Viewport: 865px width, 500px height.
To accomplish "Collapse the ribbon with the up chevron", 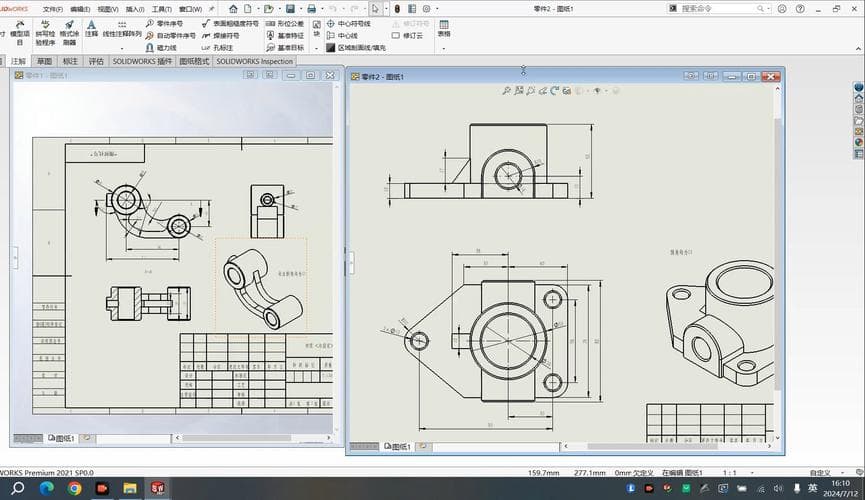I will pos(858,49).
